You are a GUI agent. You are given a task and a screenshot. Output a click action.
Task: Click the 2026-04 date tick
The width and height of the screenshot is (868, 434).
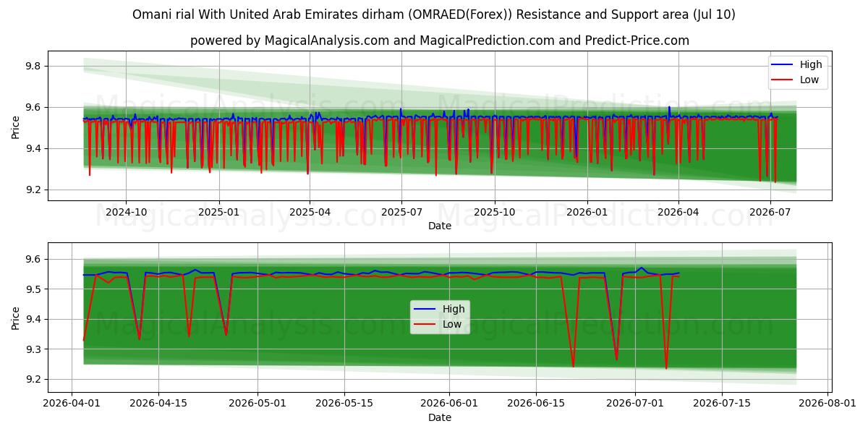tap(678, 212)
